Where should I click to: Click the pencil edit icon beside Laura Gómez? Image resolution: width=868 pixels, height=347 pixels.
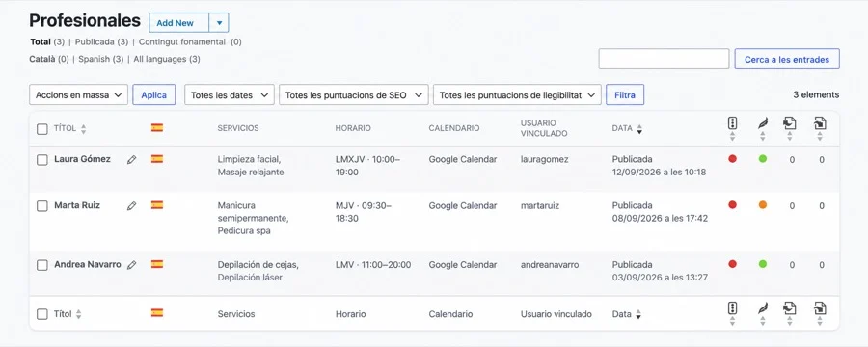[131, 159]
